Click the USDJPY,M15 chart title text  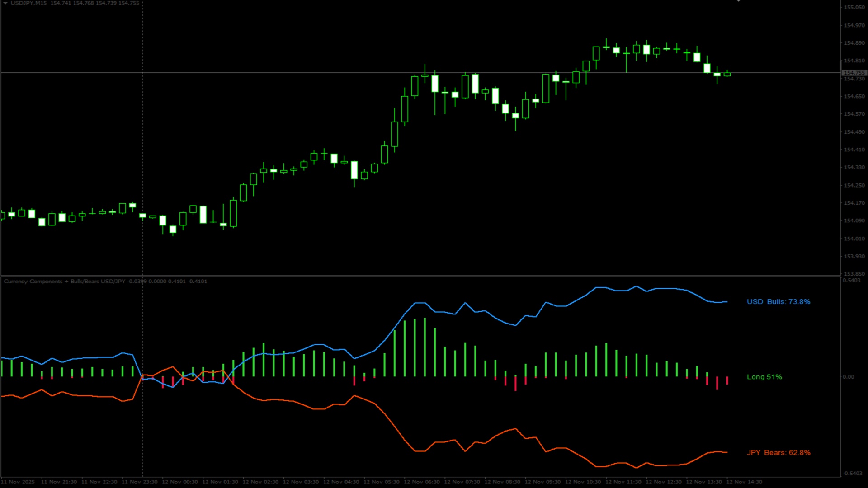coord(28,3)
